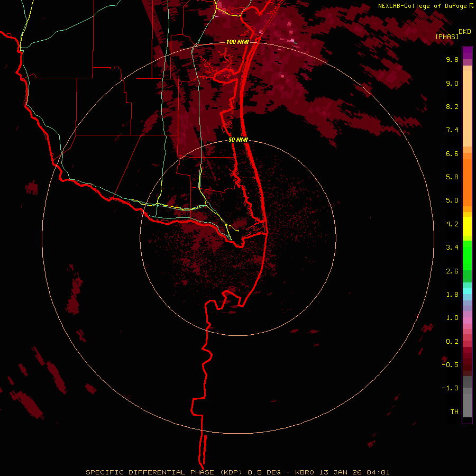Viewport: 476px width, 476px height.
Task: Click the yellow color bar segment
Action: tap(467, 226)
